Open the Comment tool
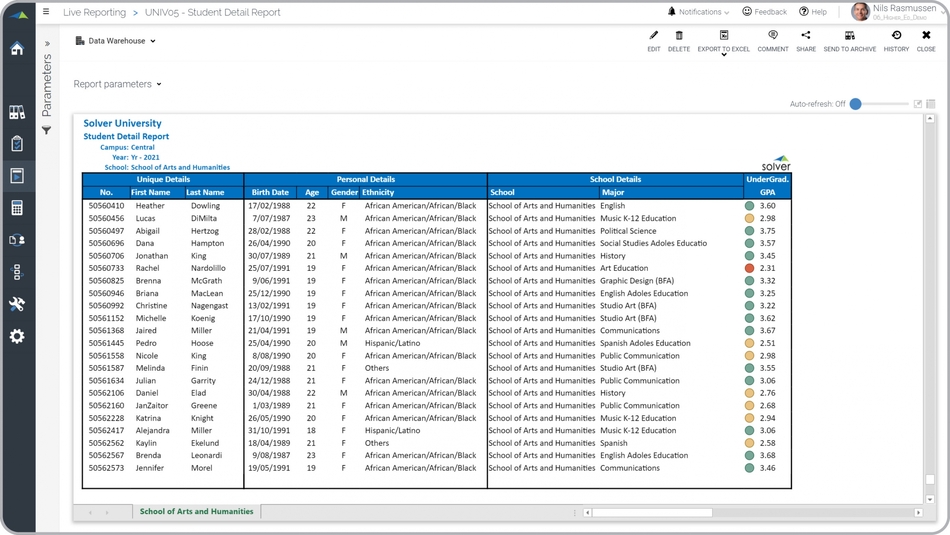950x535 pixels. pyautogui.click(x=773, y=36)
